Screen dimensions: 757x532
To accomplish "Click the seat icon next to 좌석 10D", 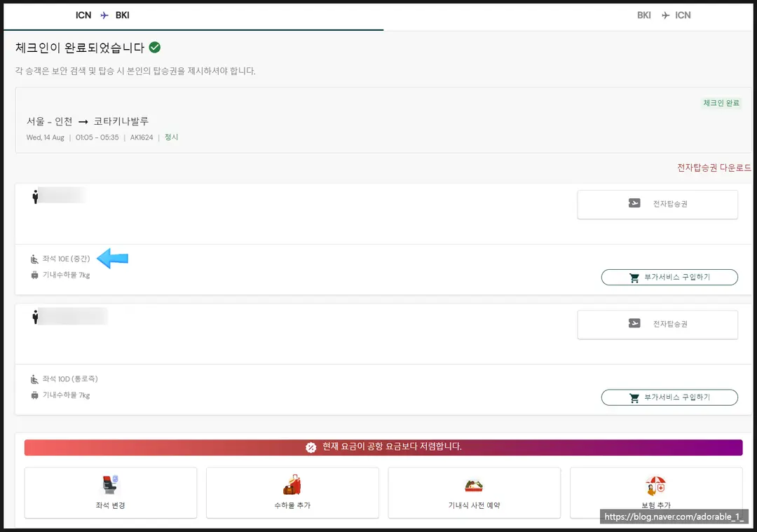I will (34, 379).
